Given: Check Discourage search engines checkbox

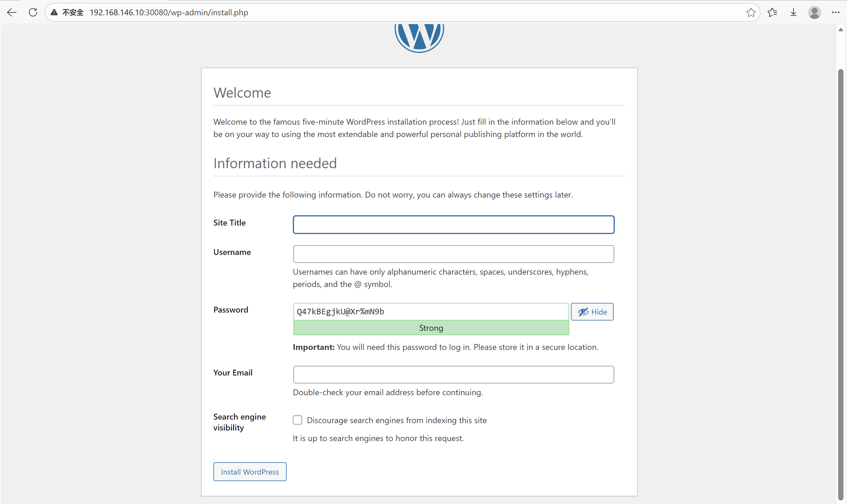Looking at the screenshot, I should (x=298, y=420).
